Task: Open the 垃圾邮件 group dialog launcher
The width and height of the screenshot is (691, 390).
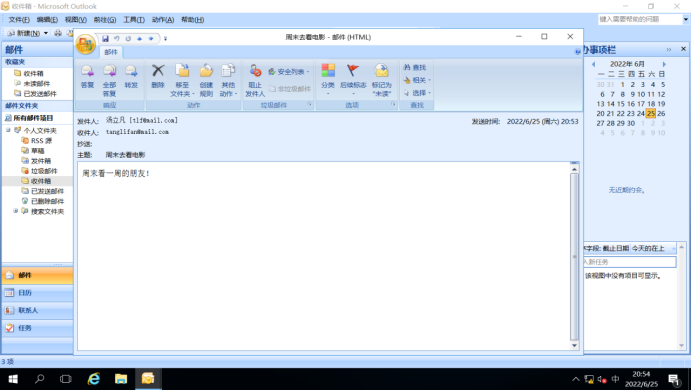Action: 309,104
